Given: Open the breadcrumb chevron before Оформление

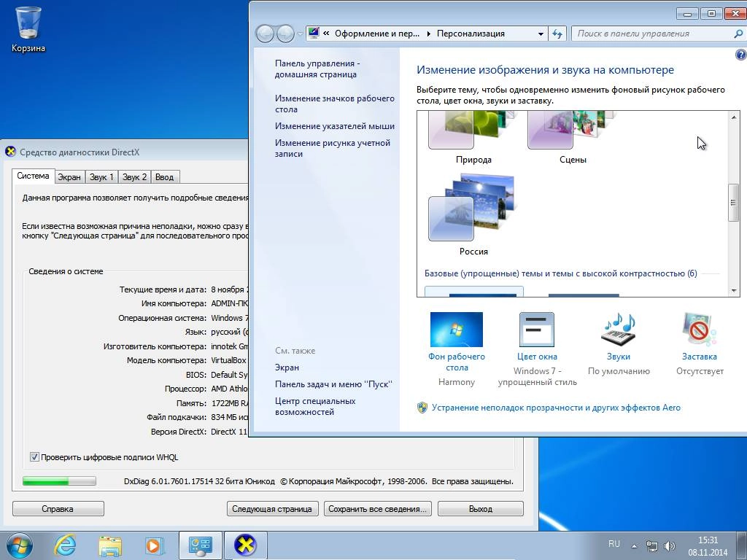Looking at the screenshot, I should [x=326, y=34].
